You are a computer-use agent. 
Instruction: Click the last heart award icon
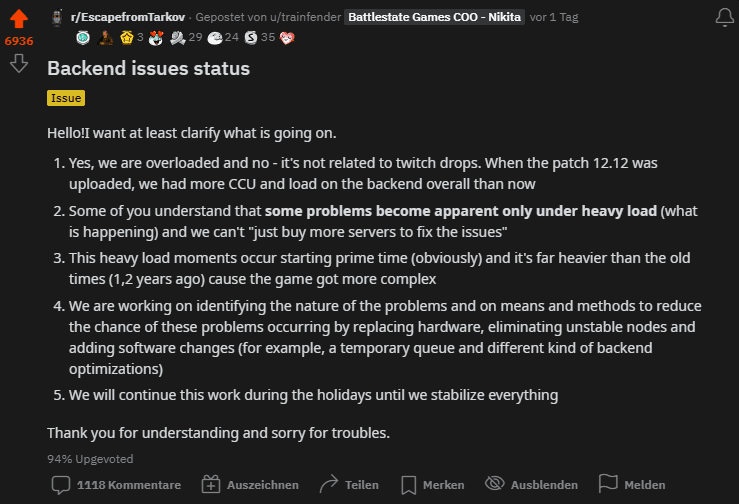pyautogui.click(x=287, y=37)
